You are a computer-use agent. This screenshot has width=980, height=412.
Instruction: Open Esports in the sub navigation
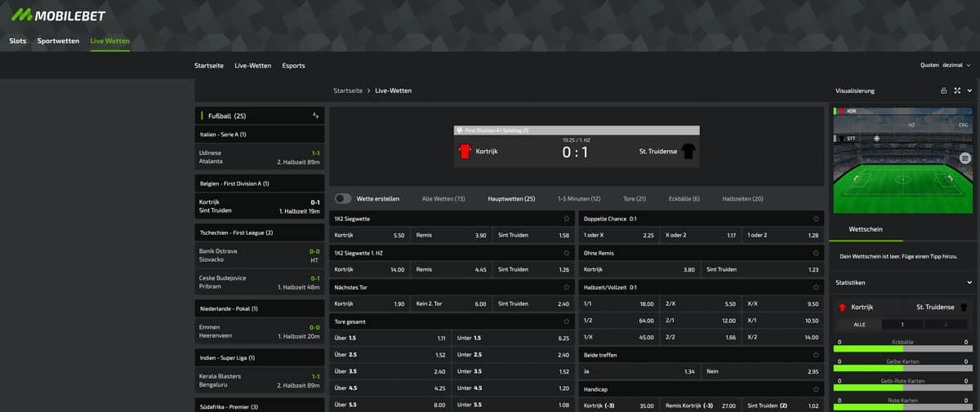293,65
